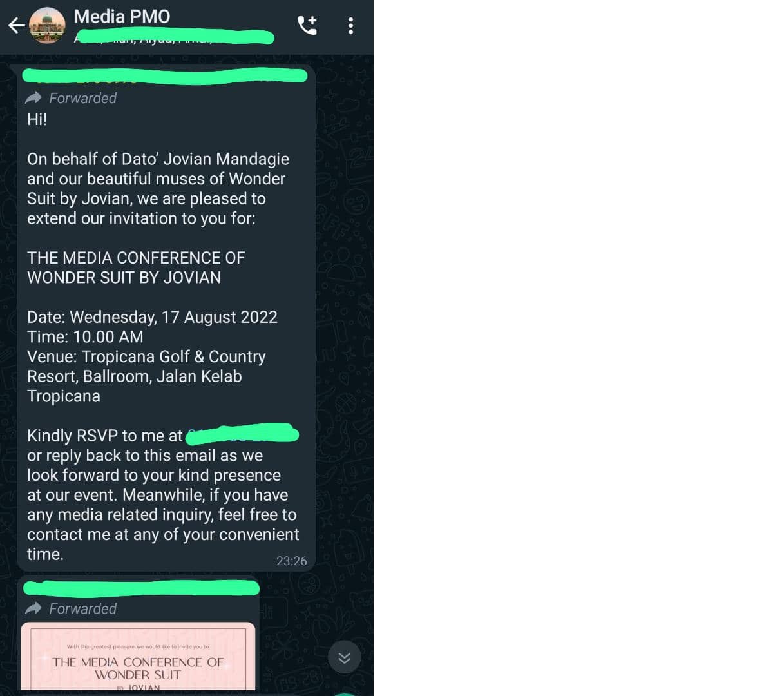This screenshot has height=696, width=784.
Task: Tap the redacted RSVP phone number
Action: click(x=242, y=435)
